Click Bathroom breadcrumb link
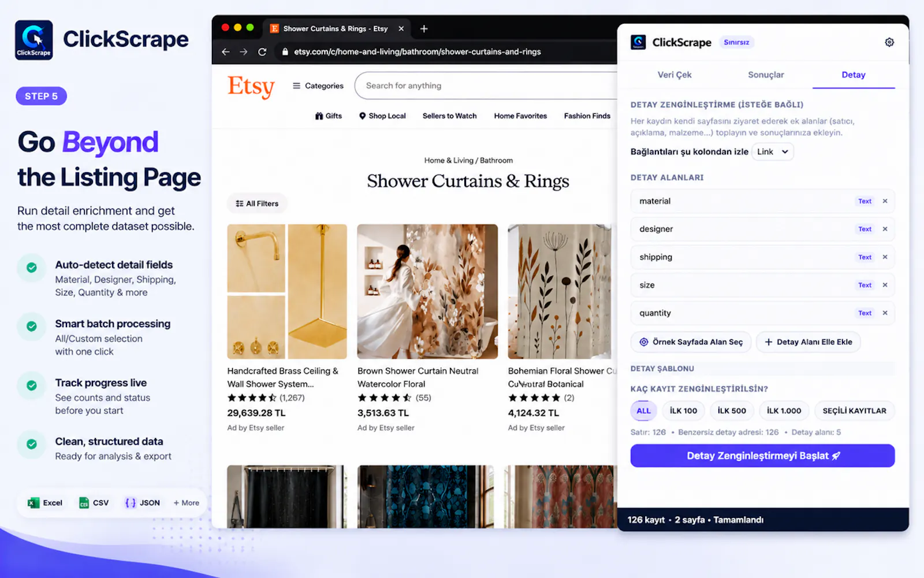The height and width of the screenshot is (578, 924). pyautogui.click(x=496, y=160)
